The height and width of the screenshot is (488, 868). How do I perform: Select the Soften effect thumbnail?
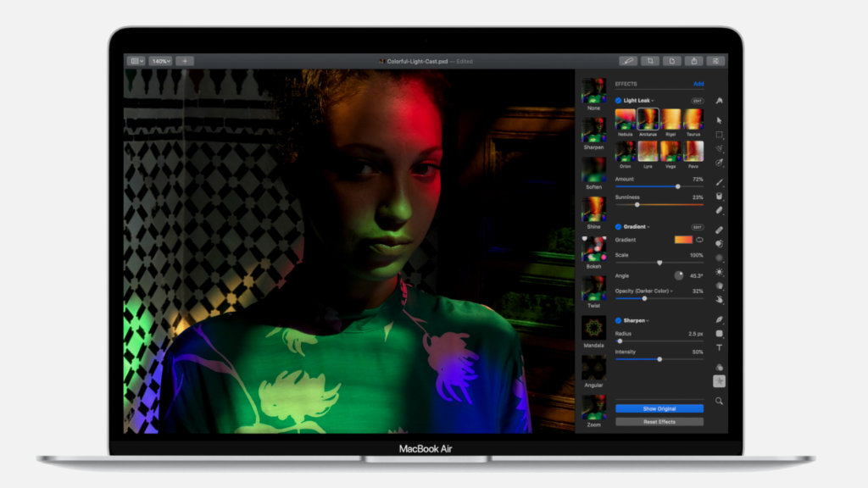point(593,169)
